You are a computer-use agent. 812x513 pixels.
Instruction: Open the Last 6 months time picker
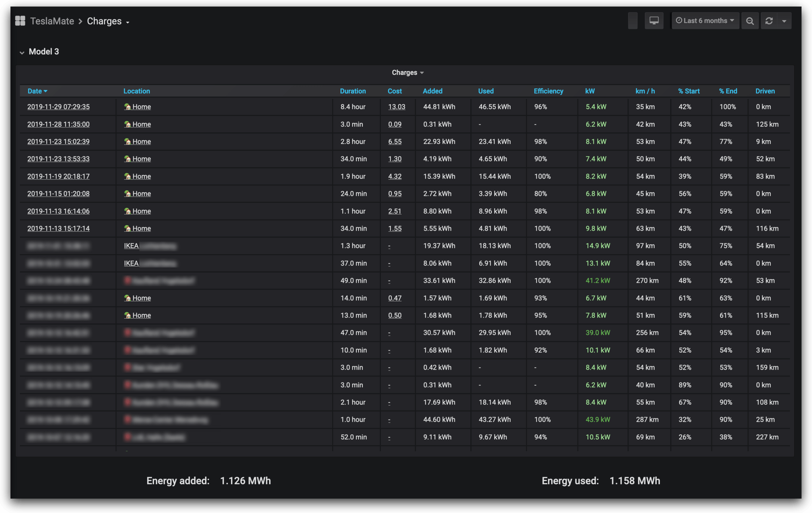coord(705,21)
